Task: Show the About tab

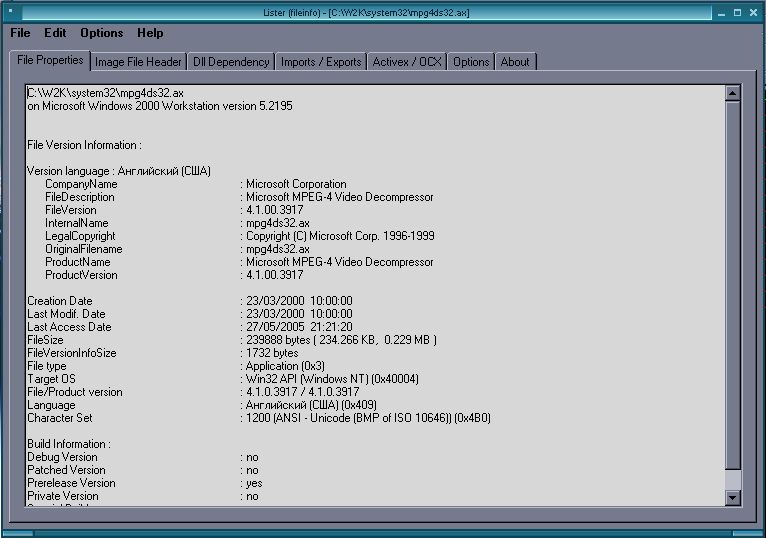Action: click(515, 62)
